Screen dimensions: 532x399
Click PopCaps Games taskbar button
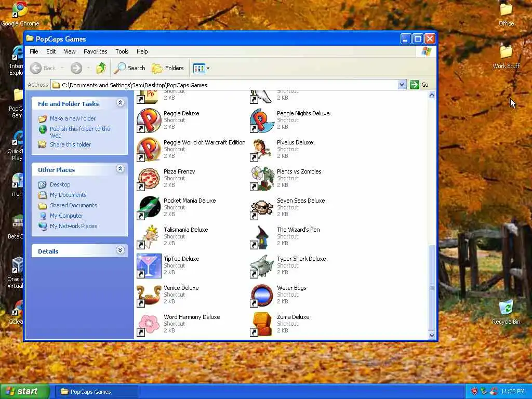(96, 392)
